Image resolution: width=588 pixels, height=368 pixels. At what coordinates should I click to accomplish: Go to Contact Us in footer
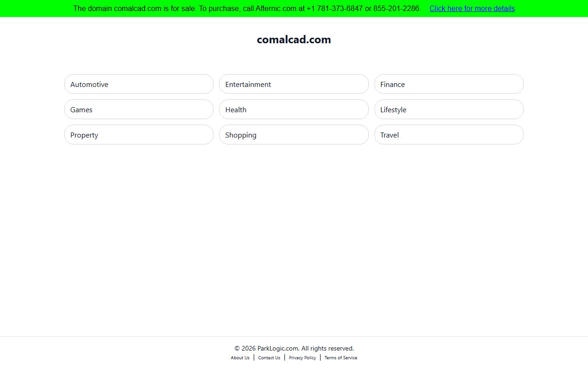click(x=269, y=358)
